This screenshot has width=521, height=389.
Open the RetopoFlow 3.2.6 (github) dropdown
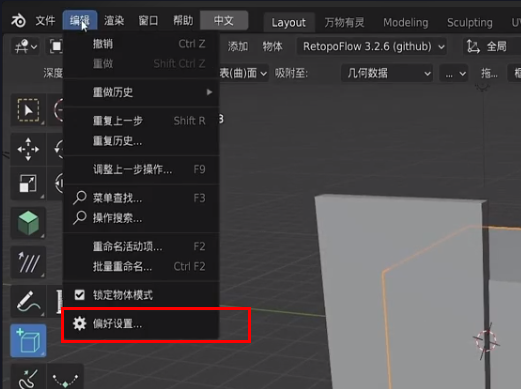point(372,46)
